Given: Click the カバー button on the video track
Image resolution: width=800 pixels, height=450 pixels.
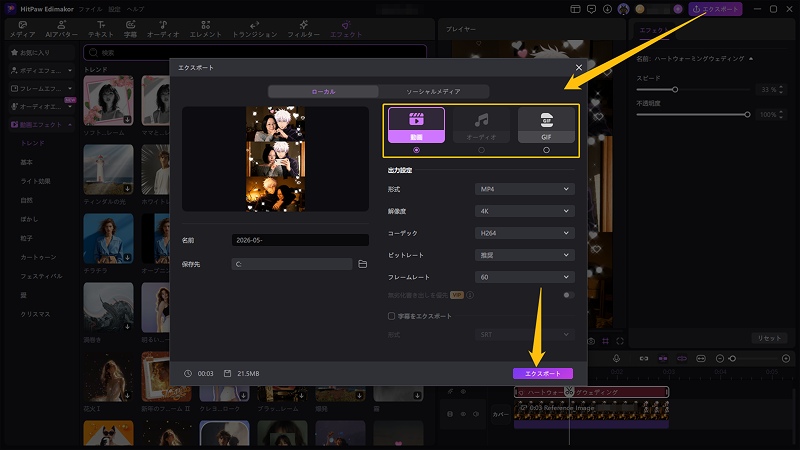Looking at the screenshot, I should (501, 414).
